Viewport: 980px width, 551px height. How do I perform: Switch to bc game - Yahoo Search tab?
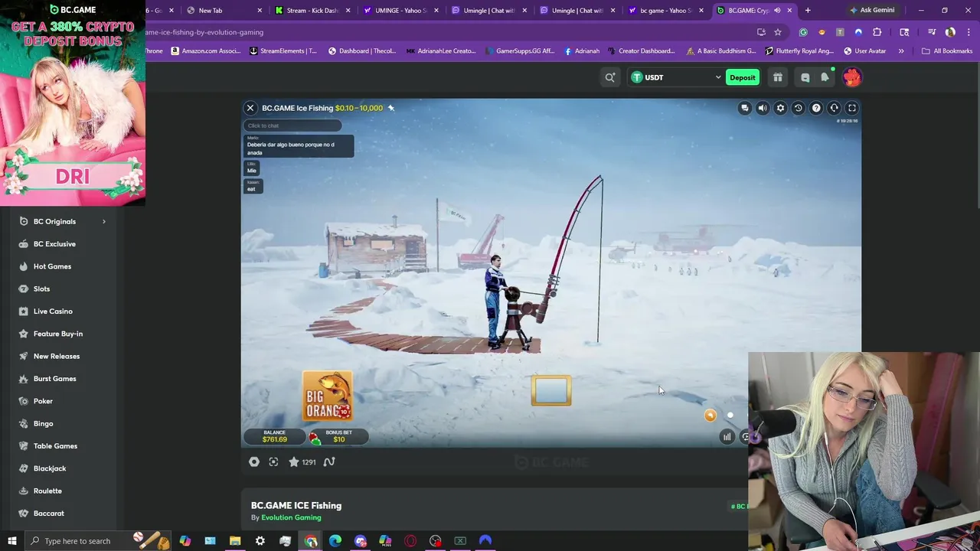pos(666,10)
